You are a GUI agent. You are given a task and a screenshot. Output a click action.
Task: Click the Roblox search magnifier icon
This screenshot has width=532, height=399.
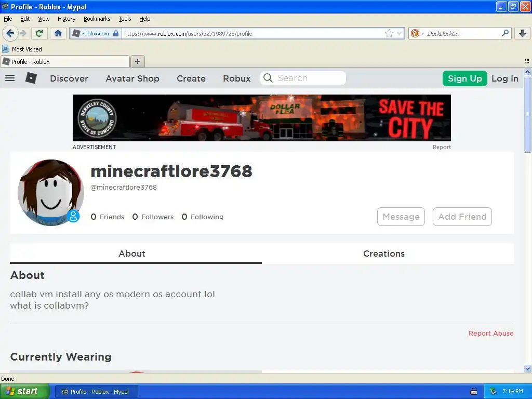268,78
